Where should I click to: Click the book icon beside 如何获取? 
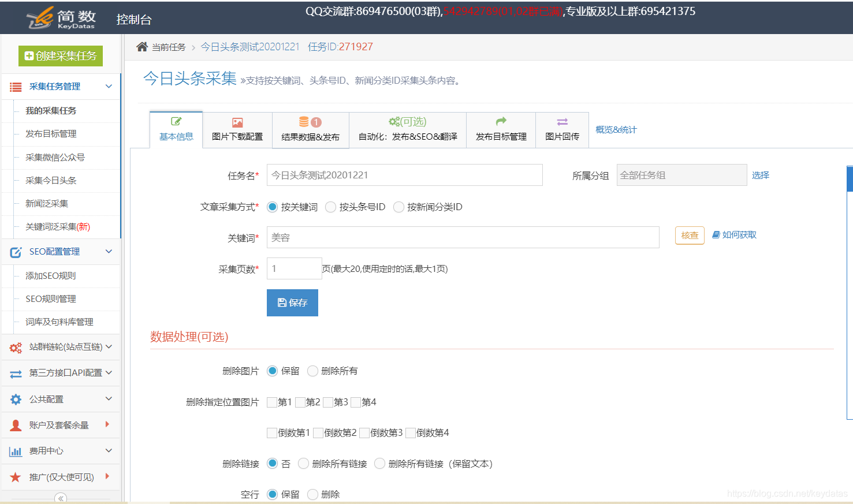[716, 235]
